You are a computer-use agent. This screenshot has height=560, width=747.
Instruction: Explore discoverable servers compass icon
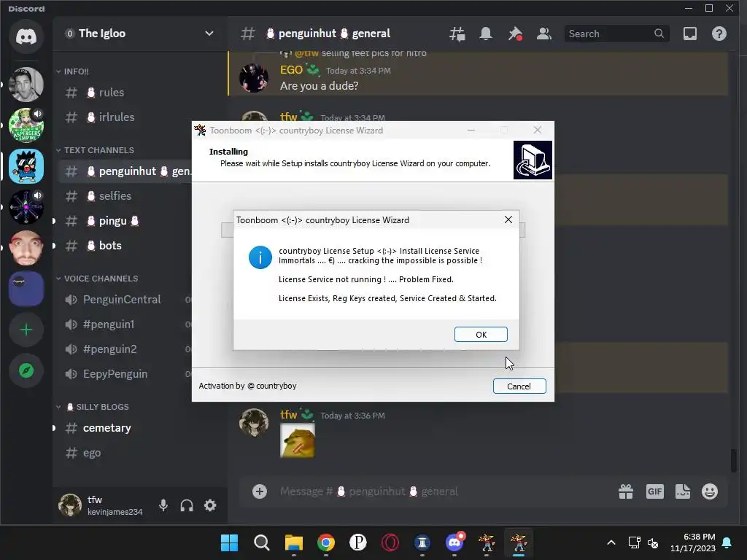(26, 370)
